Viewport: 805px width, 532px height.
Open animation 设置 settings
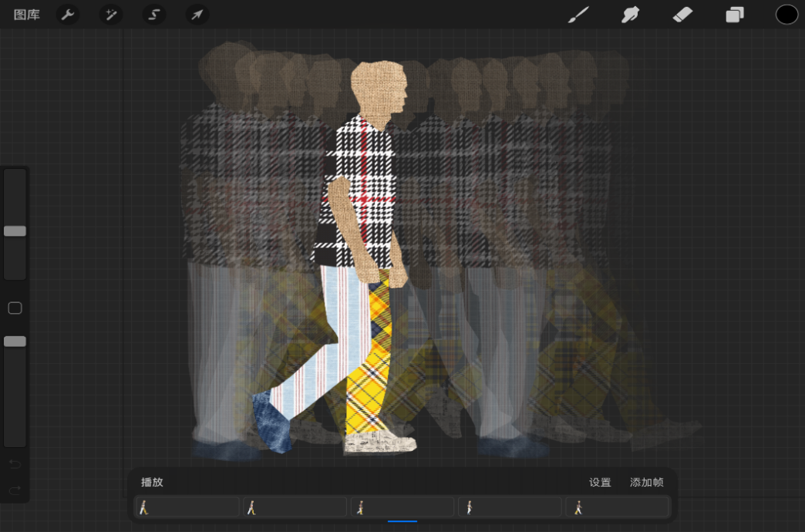[600, 483]
